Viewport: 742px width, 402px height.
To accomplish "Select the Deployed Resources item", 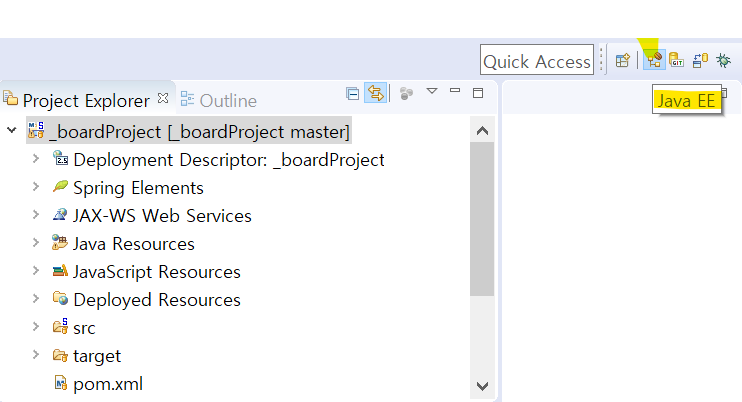I will (x=157, y=300).
